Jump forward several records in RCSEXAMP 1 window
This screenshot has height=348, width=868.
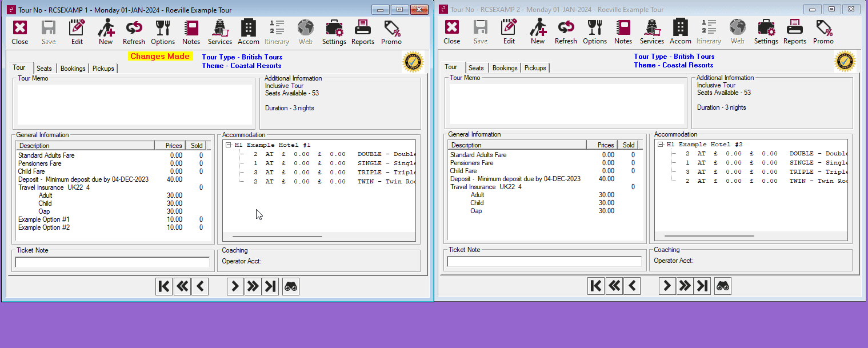tap(253, 286)
